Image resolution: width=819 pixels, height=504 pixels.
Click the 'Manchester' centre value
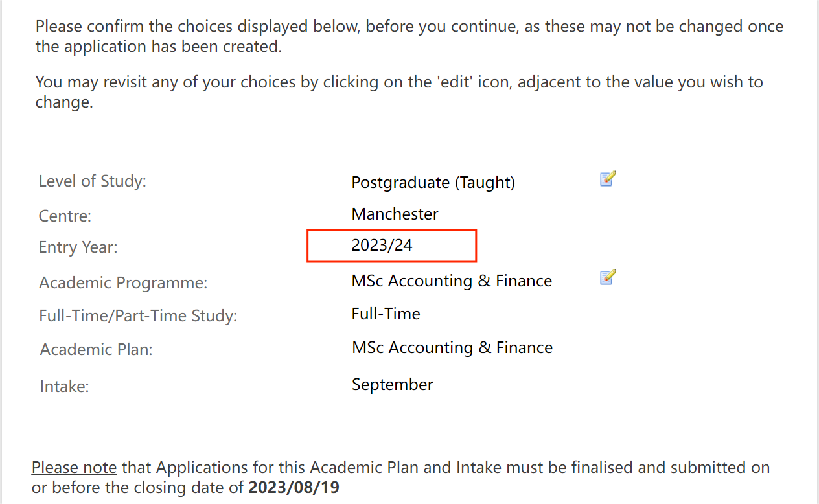point(395,214)
